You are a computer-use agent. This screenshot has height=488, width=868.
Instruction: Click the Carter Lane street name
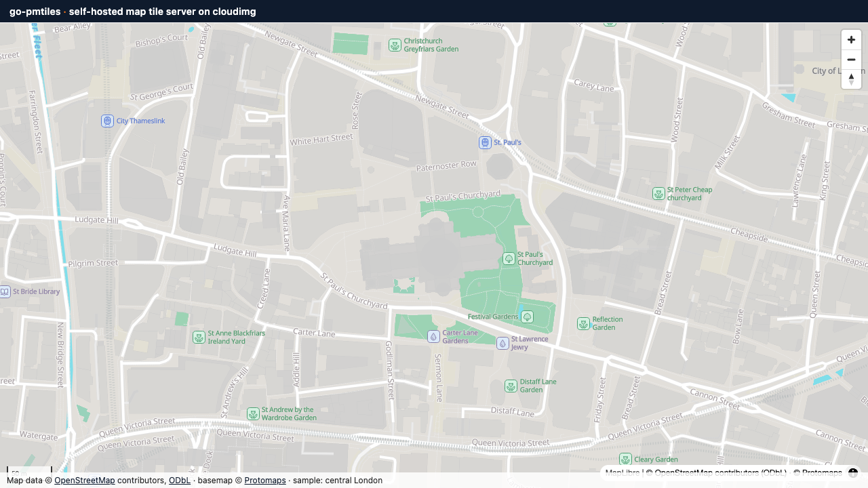314,333
